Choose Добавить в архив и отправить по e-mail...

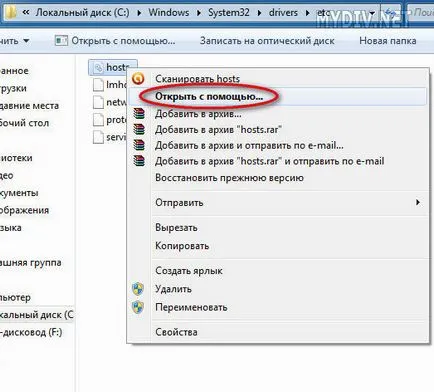[x=277, y=145]
